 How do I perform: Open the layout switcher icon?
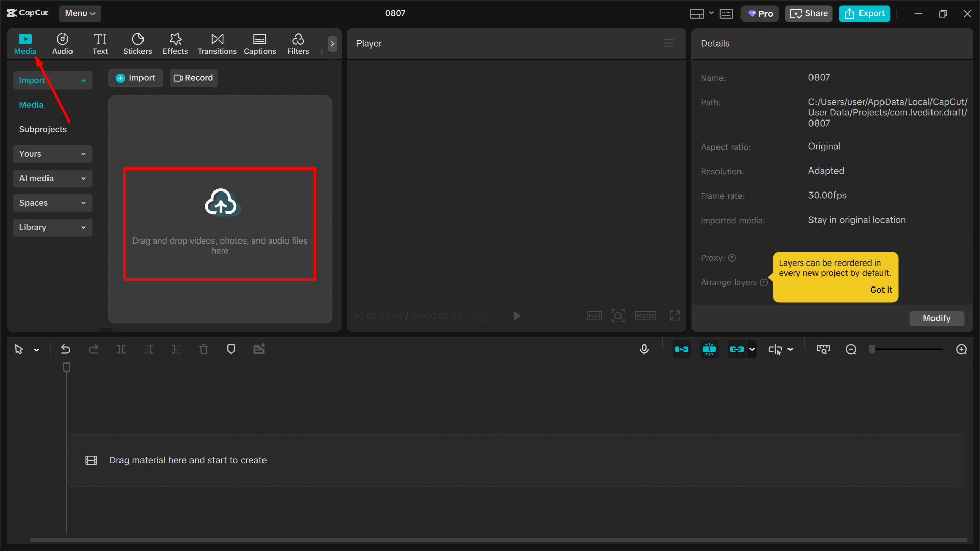[697, 14]
